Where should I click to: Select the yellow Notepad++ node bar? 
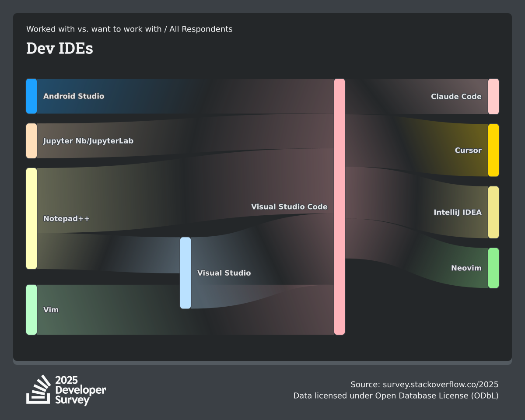tap(31, 218)
